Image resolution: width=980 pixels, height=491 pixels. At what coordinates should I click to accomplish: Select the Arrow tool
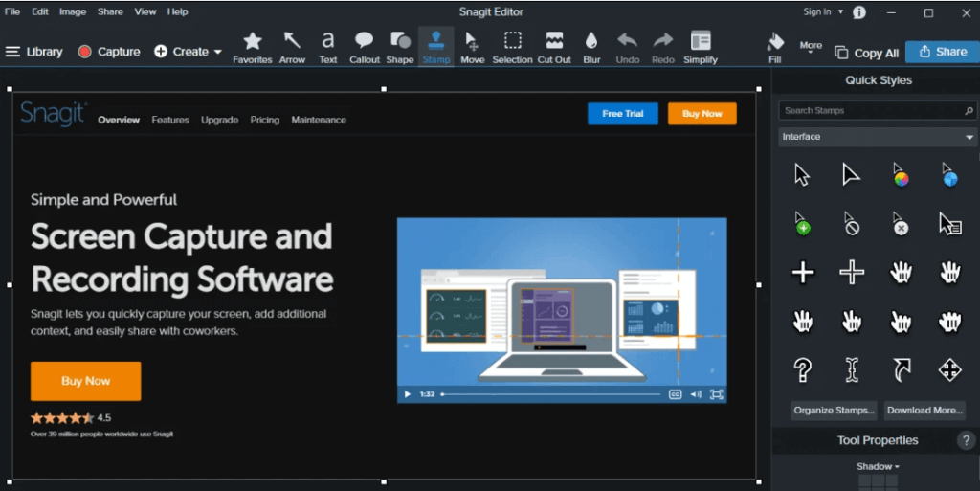tap(292, 48)
